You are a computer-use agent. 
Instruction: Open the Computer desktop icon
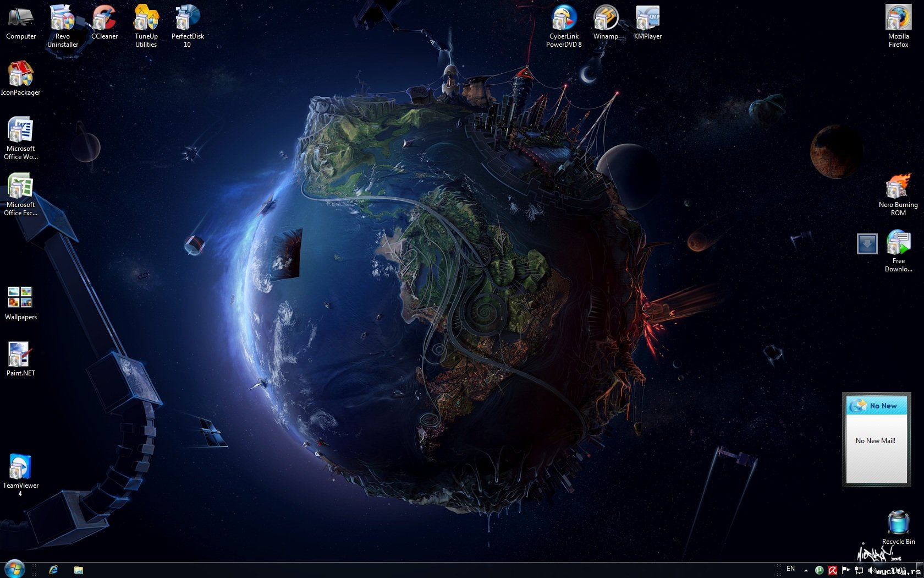[21, 23]
